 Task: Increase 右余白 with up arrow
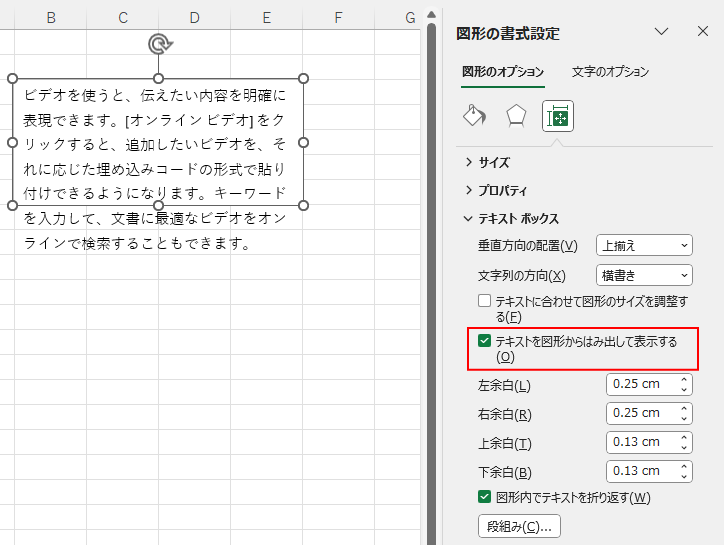684,408
